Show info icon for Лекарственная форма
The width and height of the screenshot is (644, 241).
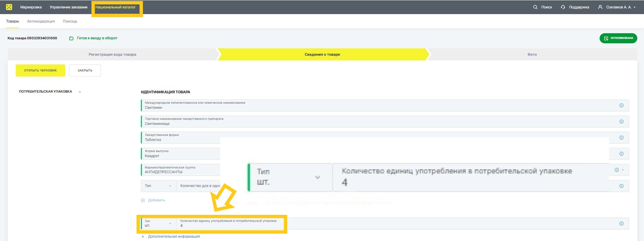pos(621,138)
